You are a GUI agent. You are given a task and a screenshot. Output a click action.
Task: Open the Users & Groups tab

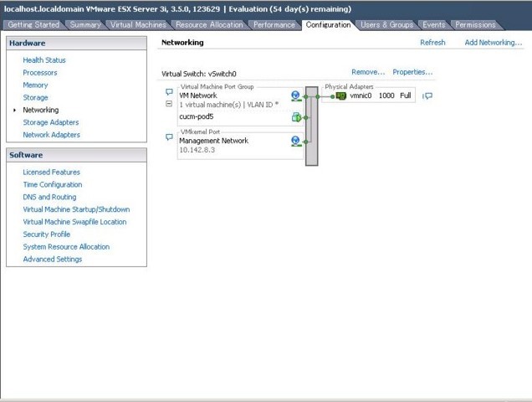click(386, 25)
